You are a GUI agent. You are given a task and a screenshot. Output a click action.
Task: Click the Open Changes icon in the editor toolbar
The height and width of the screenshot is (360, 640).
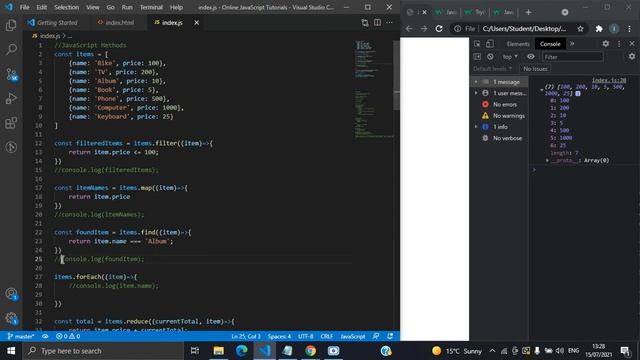click(364, 23)
